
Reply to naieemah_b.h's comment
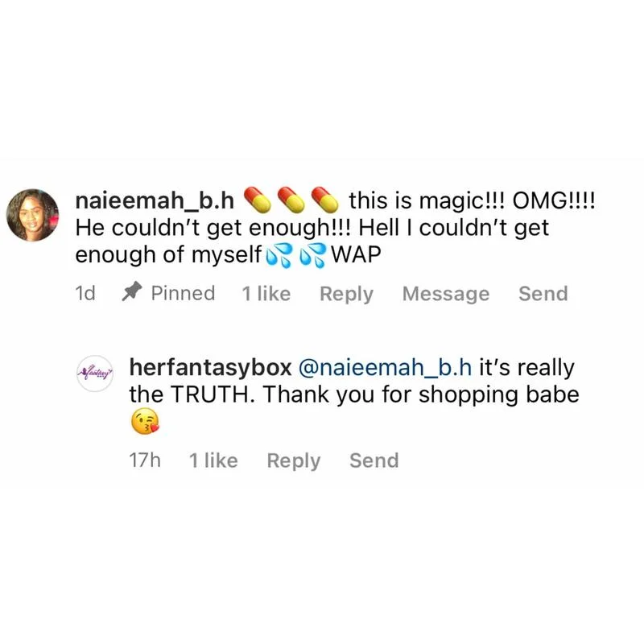[x=346, y=294]
